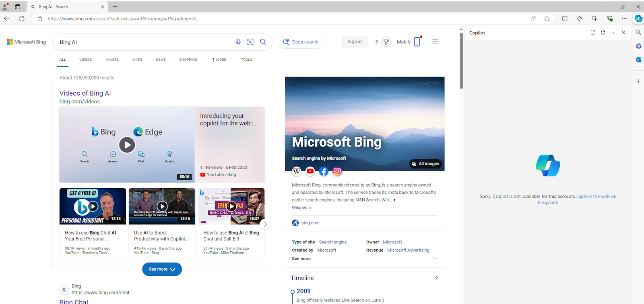Viewport: 644px width, 304px height.
Task: Open the Favorites toolbar icon
Action: [x=580, y=18]
